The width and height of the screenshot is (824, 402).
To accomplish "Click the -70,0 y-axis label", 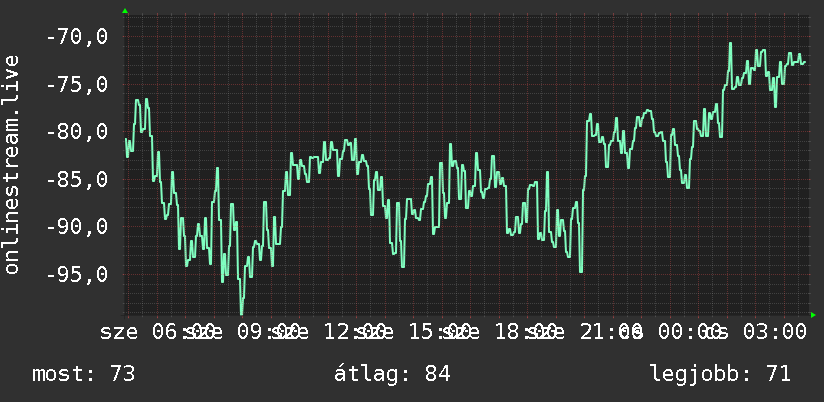I will coord(77,37).
